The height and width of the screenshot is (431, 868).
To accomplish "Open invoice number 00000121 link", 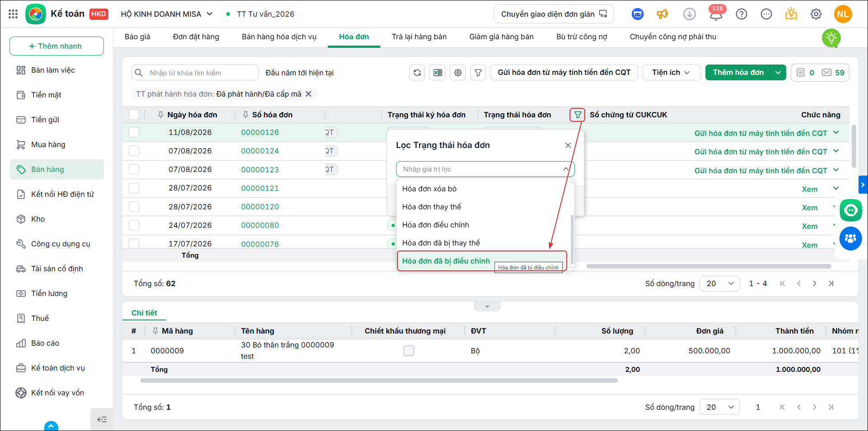I will [x=260, y=188].
